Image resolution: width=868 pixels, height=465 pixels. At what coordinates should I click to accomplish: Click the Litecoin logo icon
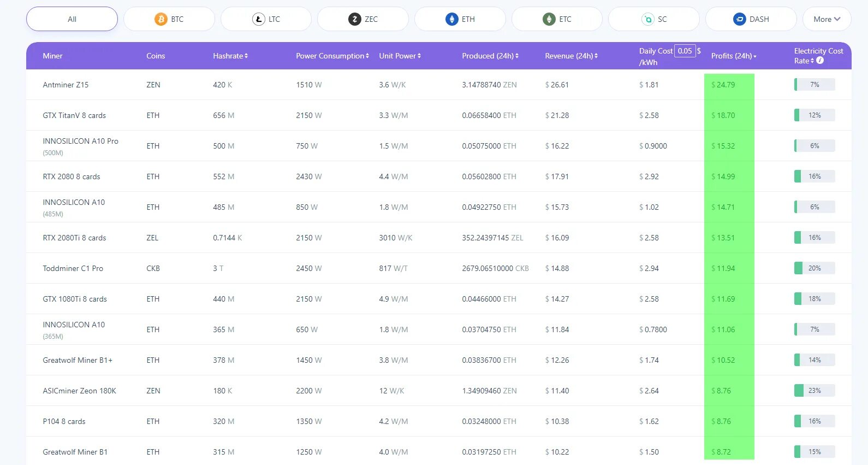tap(258, 19)
